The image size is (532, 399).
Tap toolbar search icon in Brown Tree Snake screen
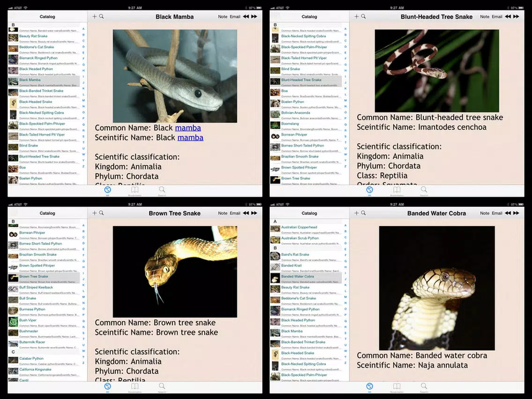(102, 213)
